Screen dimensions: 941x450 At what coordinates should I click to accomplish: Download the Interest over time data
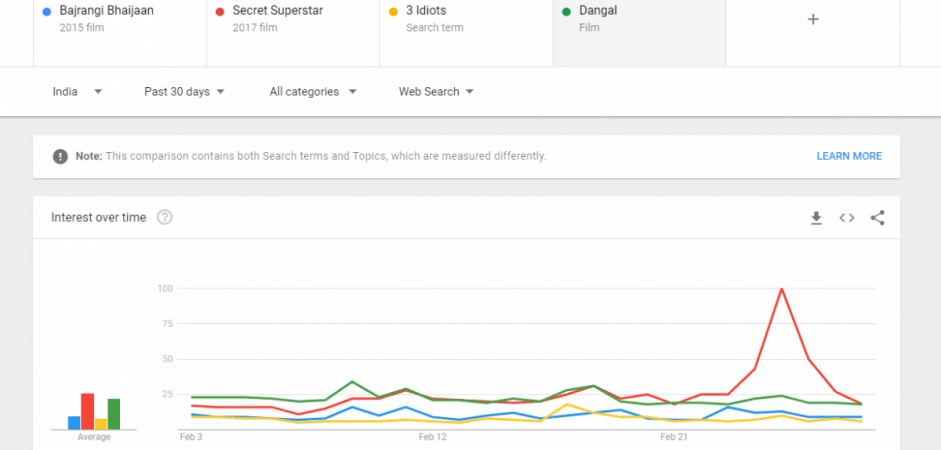[x=816, y=218]
